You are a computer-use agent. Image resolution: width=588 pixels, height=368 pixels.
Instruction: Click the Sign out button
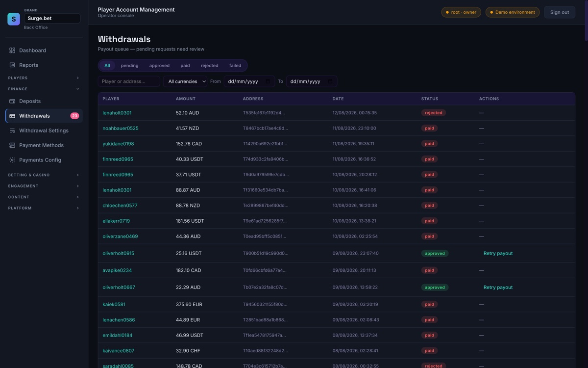point(560,12)
